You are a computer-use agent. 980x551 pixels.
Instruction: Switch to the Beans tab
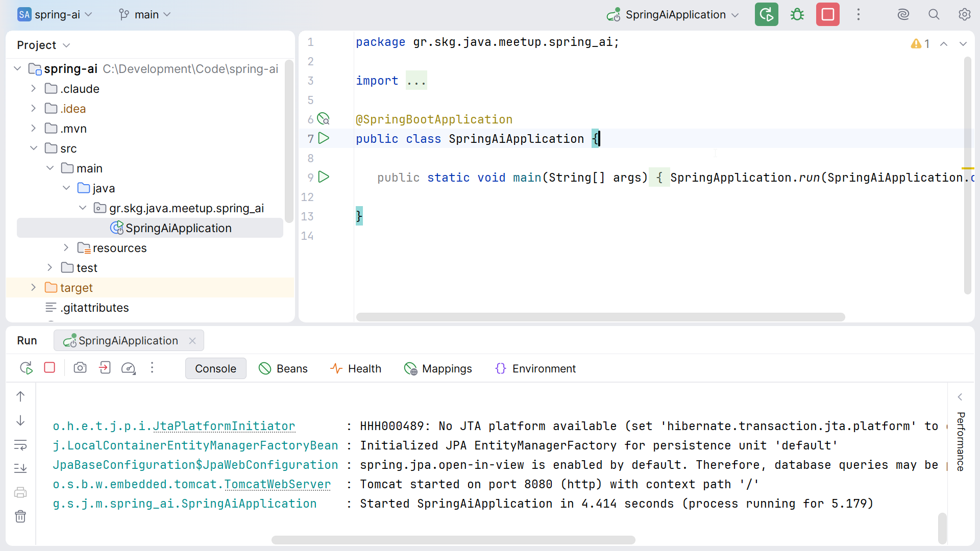pyautogui.click(x=283, y=368)
